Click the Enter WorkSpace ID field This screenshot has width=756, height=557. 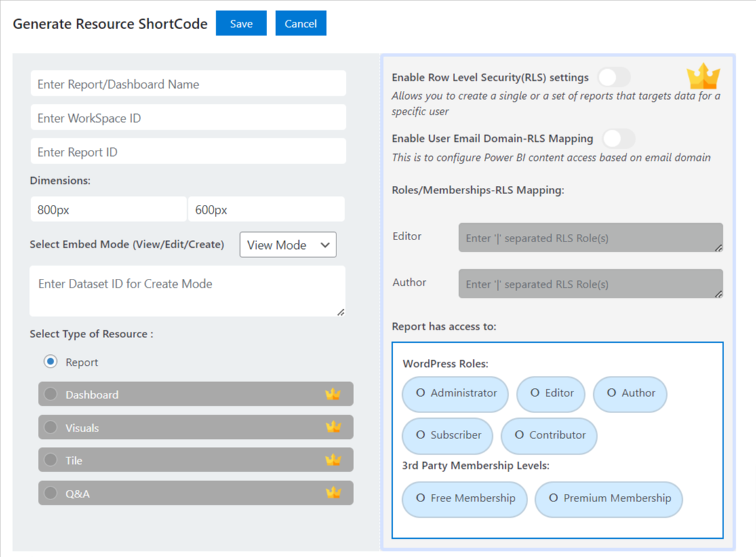(188, 118)
